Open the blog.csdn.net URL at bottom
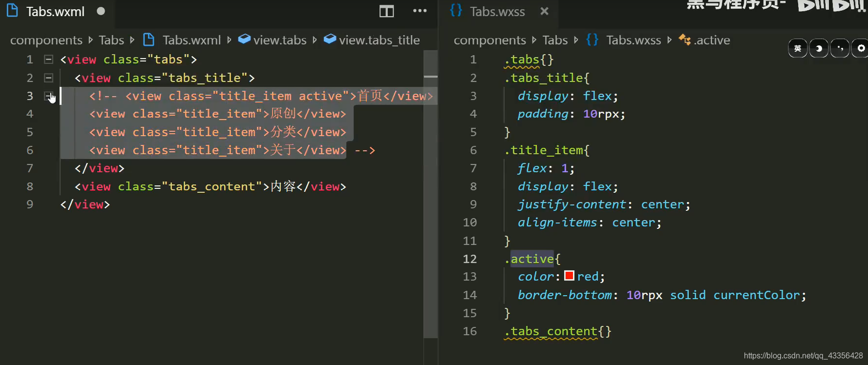Viewport: 868px width, 365px height. pos(803,356)
